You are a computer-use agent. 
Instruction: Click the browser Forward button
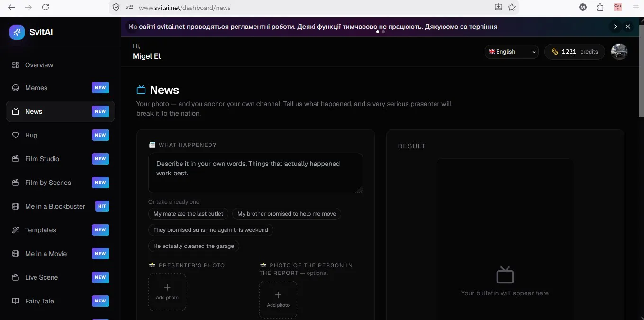(28, 7)
